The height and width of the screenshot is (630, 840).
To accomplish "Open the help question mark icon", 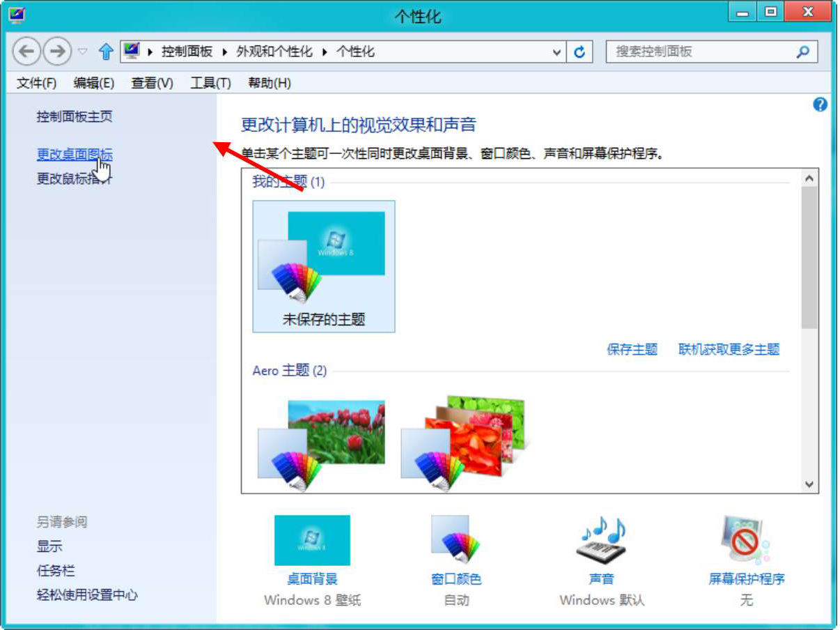I will 820,105.
